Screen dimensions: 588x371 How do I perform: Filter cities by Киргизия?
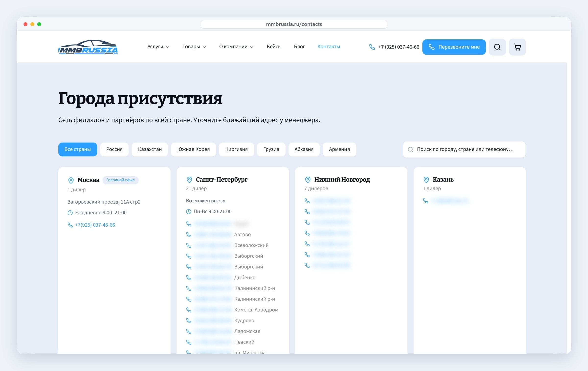tap(236, 150)
